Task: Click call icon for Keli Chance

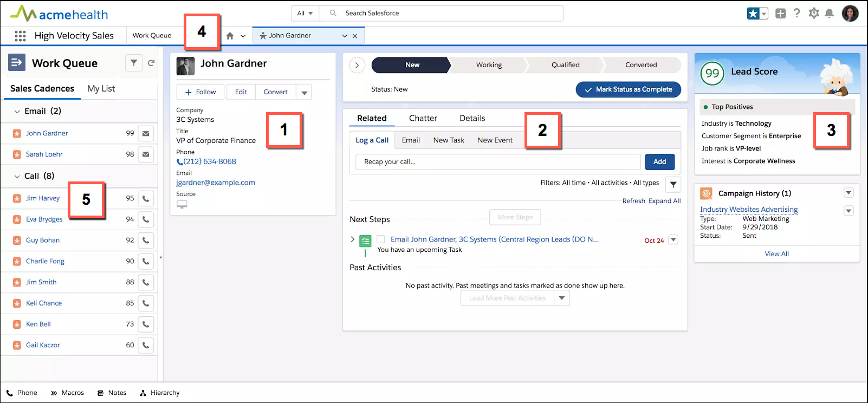Action: 146,303
